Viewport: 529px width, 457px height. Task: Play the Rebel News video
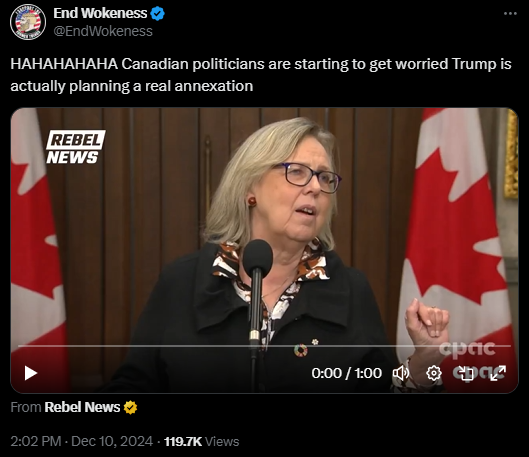[x=31, y=373]
